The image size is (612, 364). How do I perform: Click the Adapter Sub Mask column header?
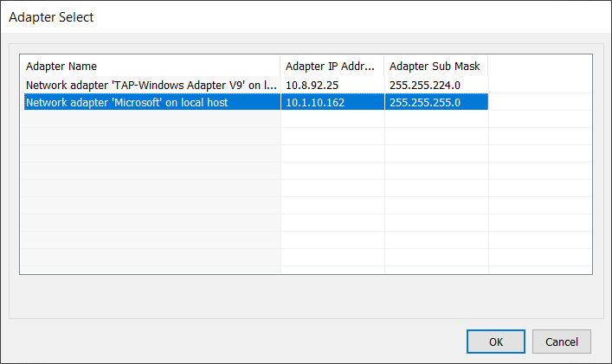pos(436,66)
